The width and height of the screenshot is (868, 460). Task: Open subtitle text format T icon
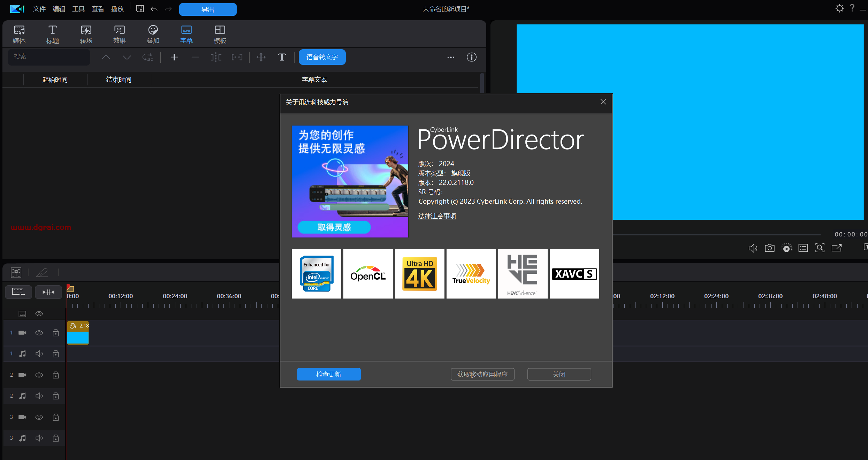pos(282,57)
